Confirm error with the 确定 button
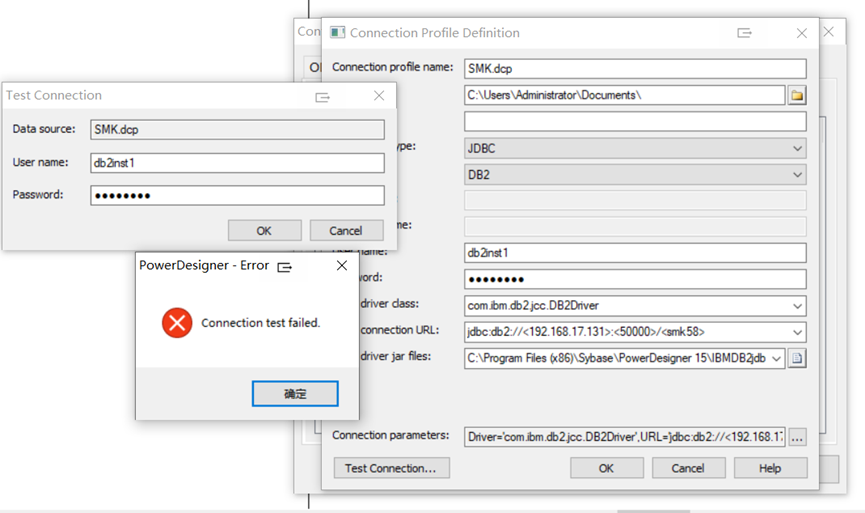 pos(295,394)
